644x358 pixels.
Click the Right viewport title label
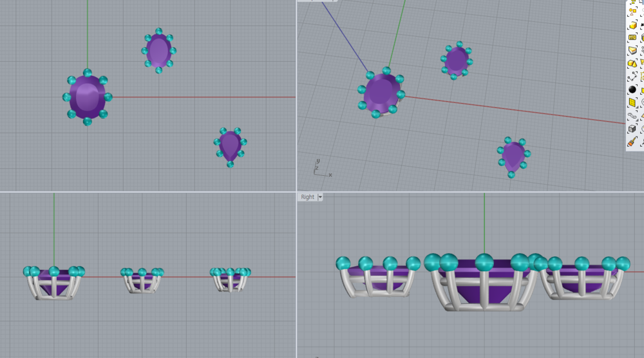pyautogui.click(x=307, y=197)
